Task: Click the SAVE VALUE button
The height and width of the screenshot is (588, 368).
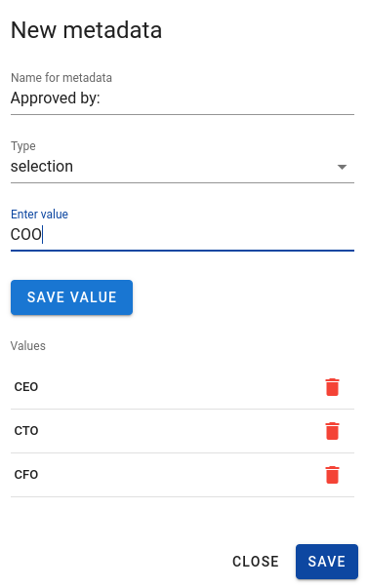Action: coord(71,297)
